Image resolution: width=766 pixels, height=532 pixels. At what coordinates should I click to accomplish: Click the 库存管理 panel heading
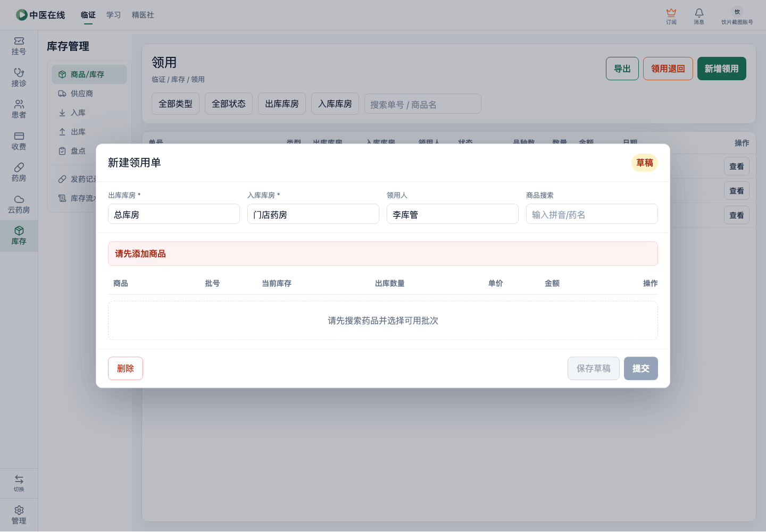[68, 46]
